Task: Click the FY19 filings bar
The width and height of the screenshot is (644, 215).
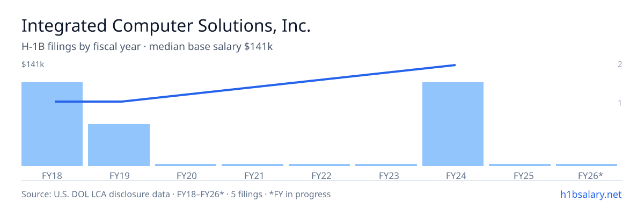Action: [119, 145]
